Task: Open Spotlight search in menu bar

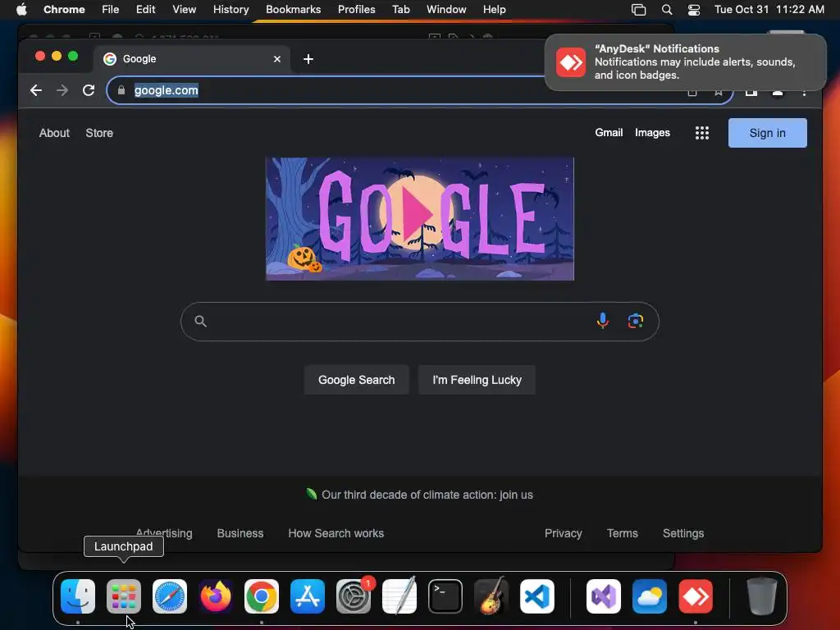Action: [666, 10]
